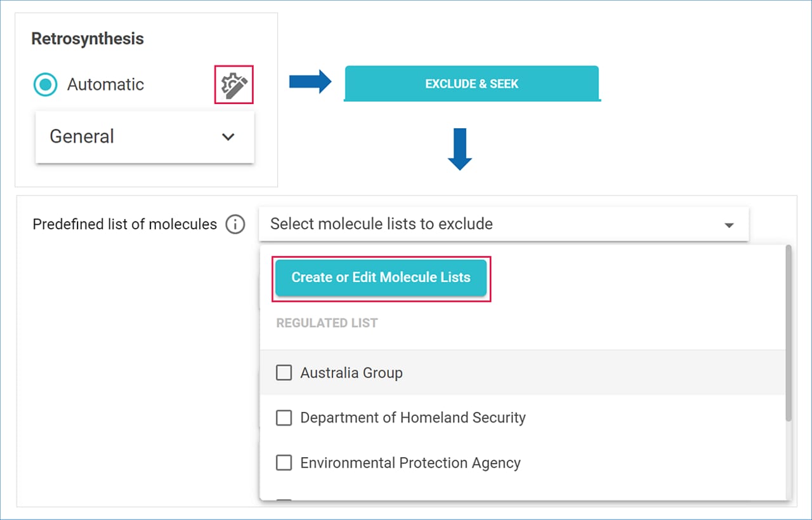Enable the Environmental Protection Agency checkbox
Screen dimensions: 812x520
coord(284,463)
